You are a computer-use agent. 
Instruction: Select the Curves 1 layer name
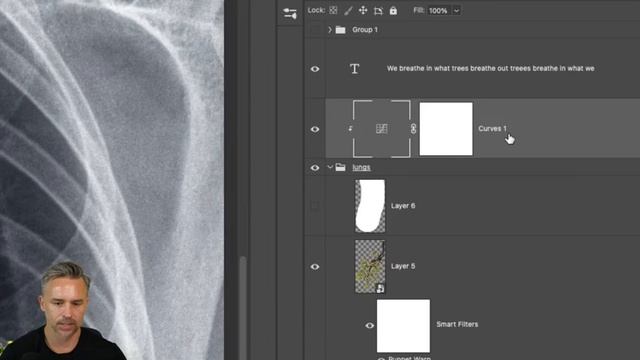pos(492,129)
